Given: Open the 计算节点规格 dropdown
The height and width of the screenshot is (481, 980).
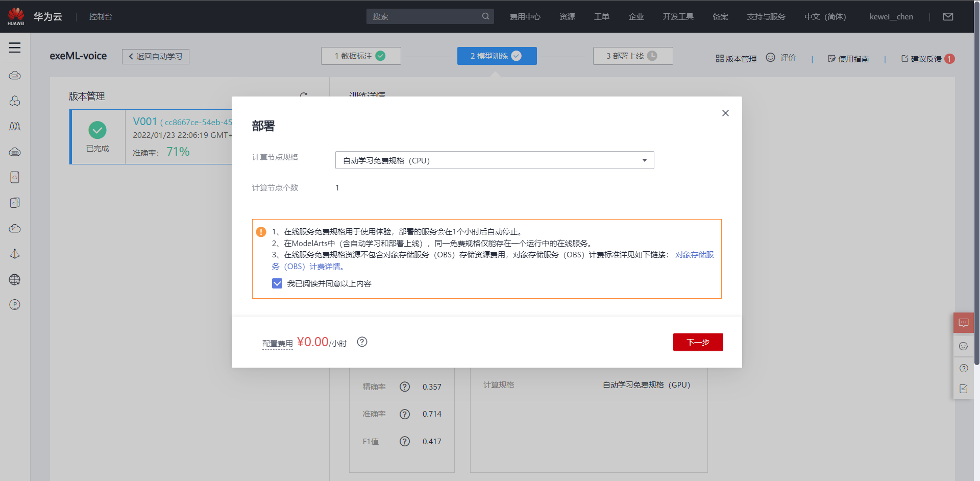Looking at the screenshot, I should pyautogui.click(x=495, y=160).
